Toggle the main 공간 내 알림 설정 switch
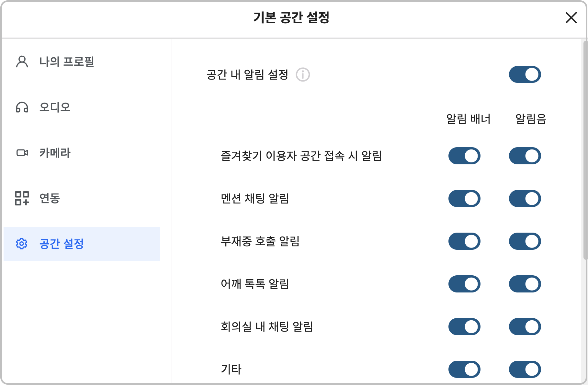This screenshot has width=588, height=385. pyautogui.click(x=525, y=75)
